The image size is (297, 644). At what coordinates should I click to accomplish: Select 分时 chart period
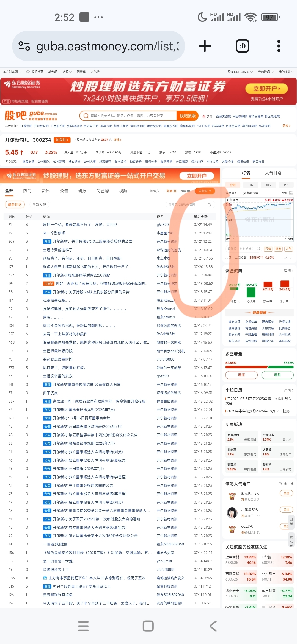(233, 185)
